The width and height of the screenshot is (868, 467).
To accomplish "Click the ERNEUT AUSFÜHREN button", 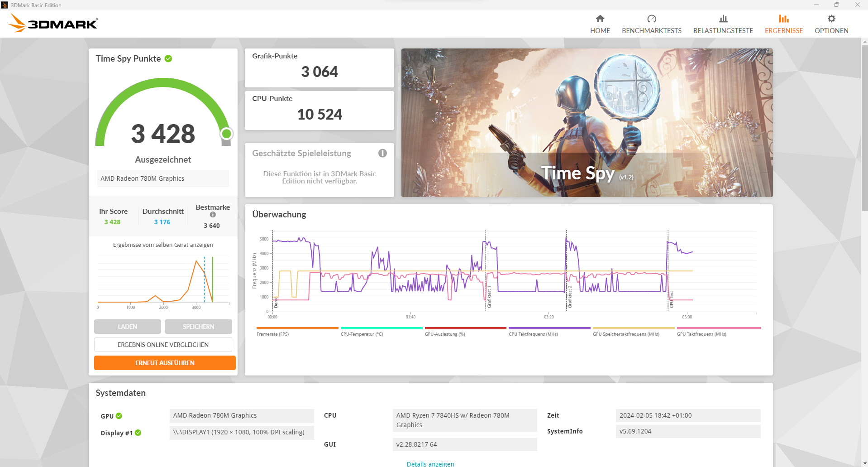I will click(165, 362).
